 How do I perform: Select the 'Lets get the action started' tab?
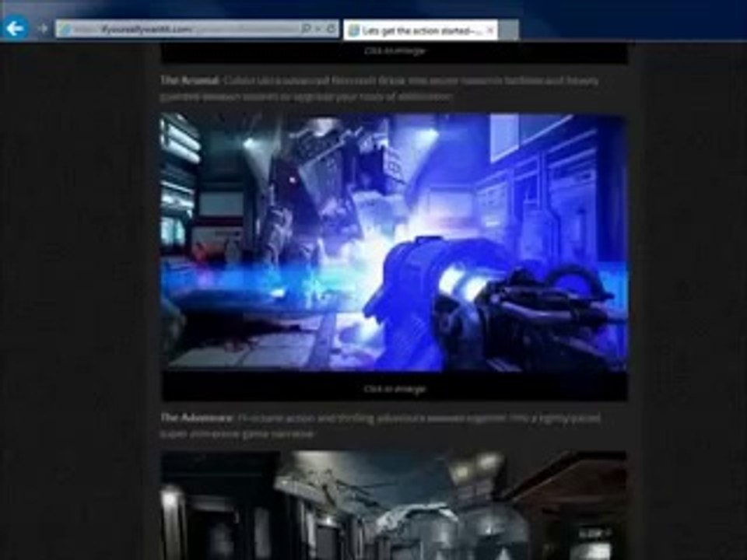tap(420, 30)
